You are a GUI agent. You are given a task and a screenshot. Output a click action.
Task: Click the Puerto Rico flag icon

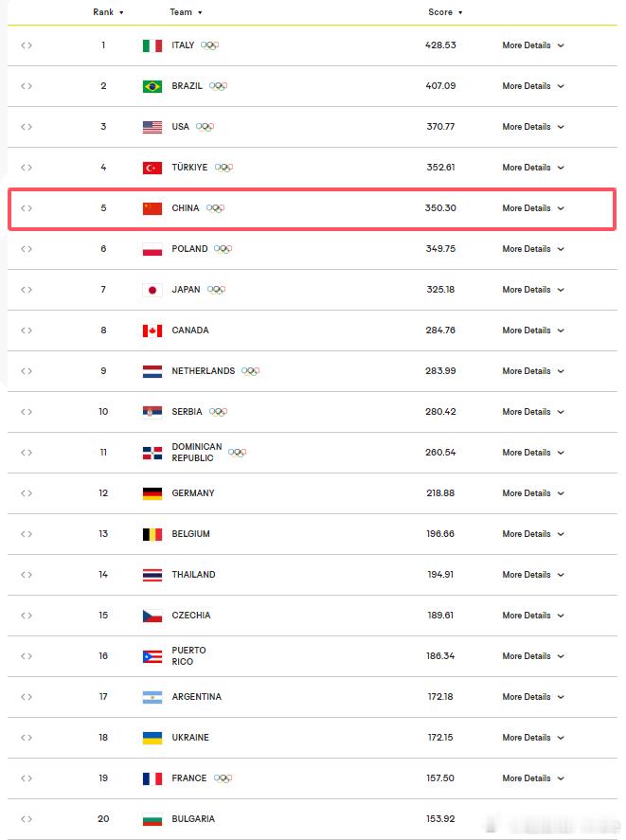pyautogui.click(x=152, y=656)
